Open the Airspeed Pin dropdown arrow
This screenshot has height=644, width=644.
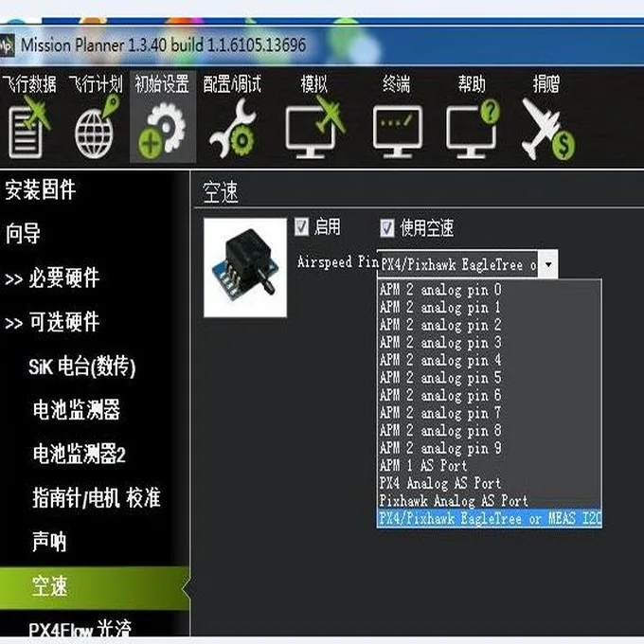[548, 264]
